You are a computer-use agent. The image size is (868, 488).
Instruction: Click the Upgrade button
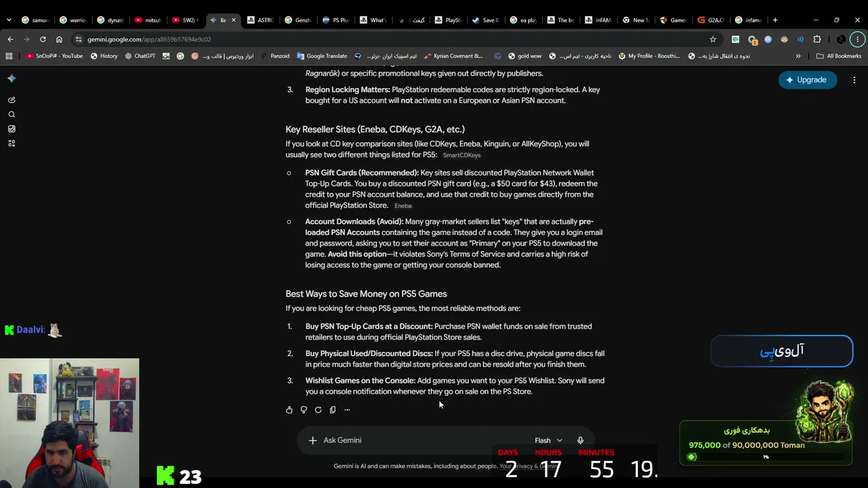808,80
